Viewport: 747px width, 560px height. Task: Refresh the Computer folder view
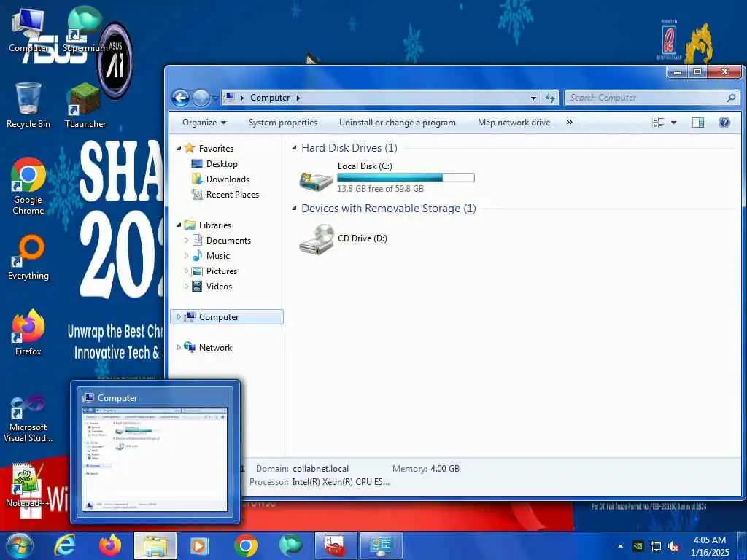[x=550, y=98]
